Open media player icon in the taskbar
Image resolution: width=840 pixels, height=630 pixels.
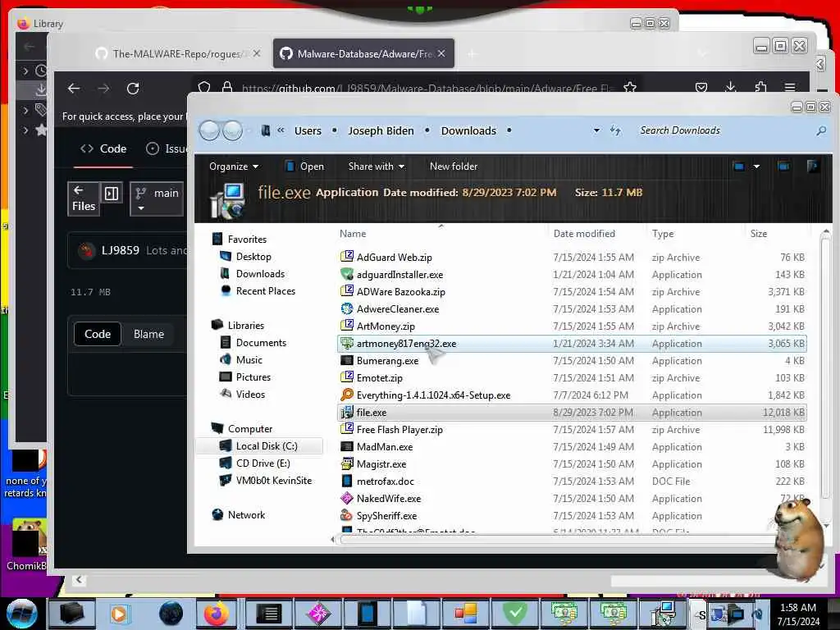pyautogui.click(x=120, y=614)
